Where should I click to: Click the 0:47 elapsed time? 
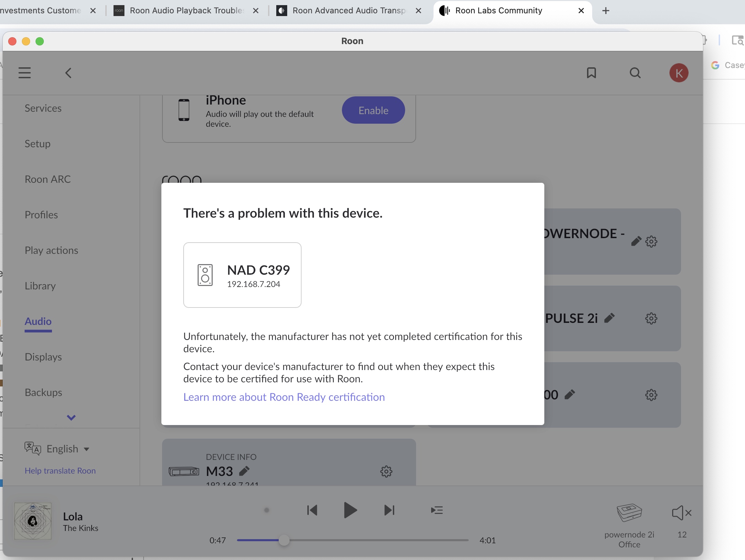click(218, 540)
